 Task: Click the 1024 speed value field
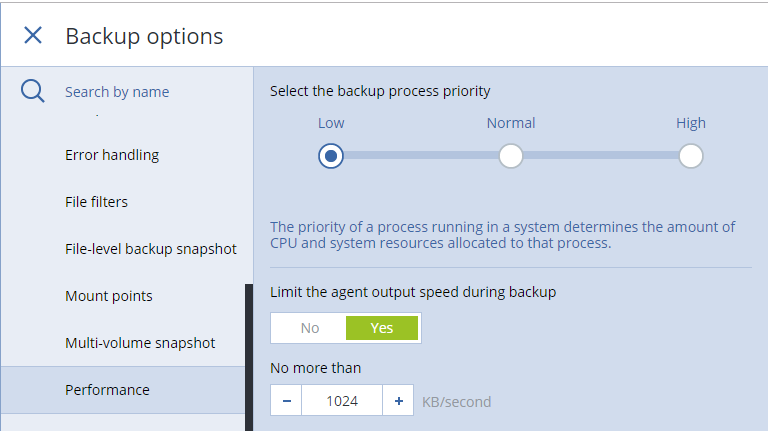click(342, 401)
